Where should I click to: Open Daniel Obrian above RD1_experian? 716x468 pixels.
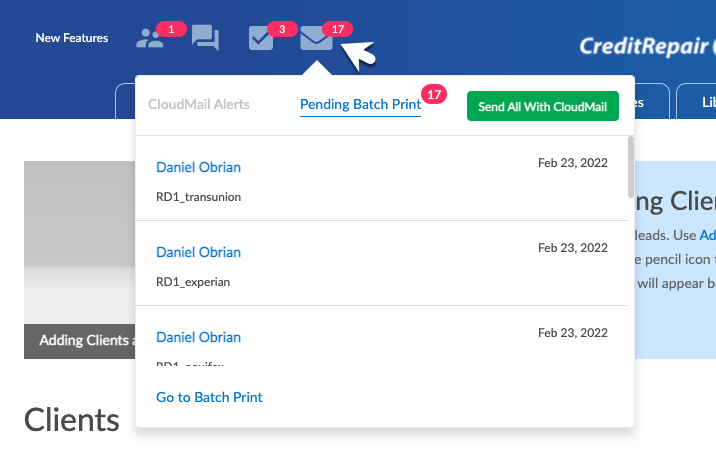198,252
